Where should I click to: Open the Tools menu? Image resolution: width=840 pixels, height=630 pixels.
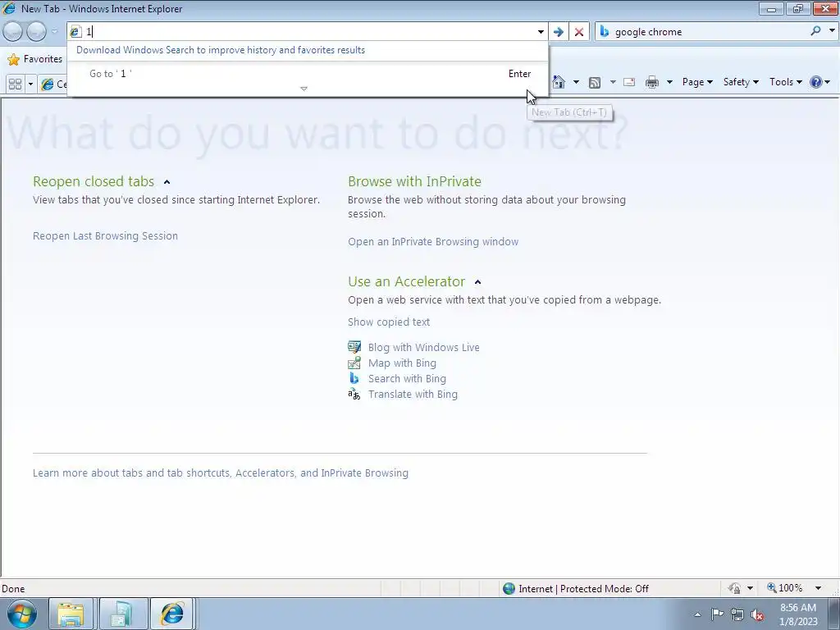[785, 82]
